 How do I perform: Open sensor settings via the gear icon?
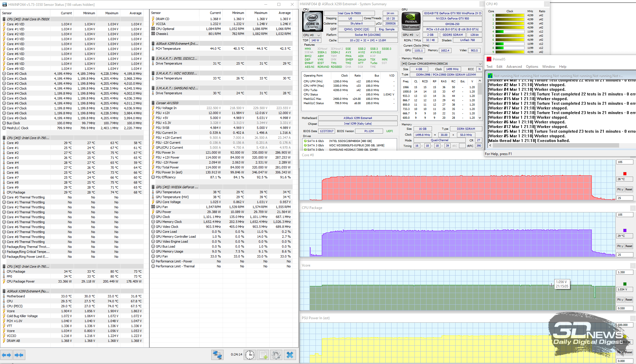coord(276,355)
